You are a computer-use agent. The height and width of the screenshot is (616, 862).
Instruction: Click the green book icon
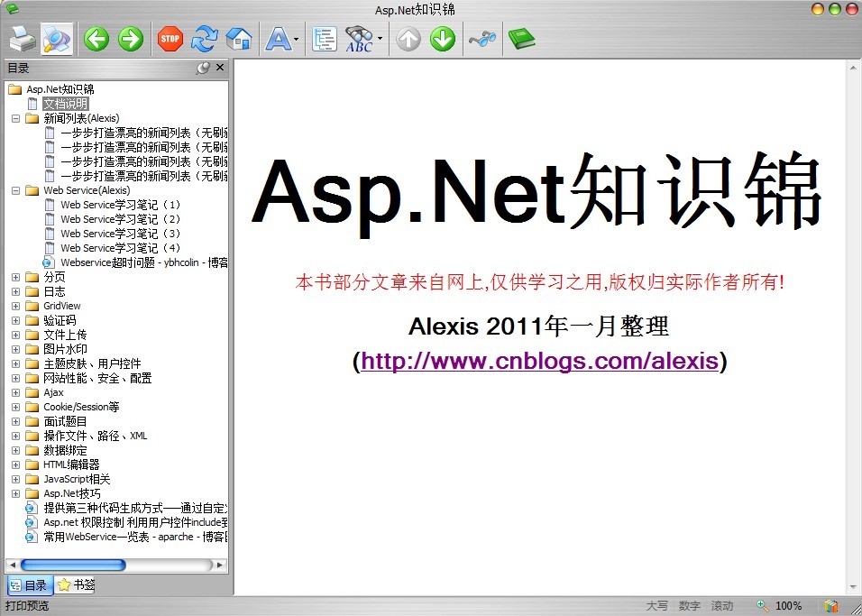521,39
